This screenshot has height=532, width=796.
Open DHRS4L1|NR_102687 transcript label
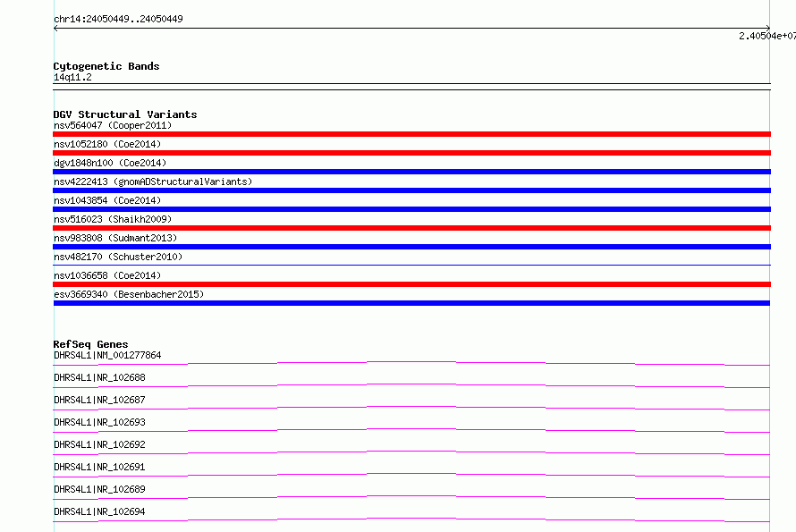(x=99, y=400)
